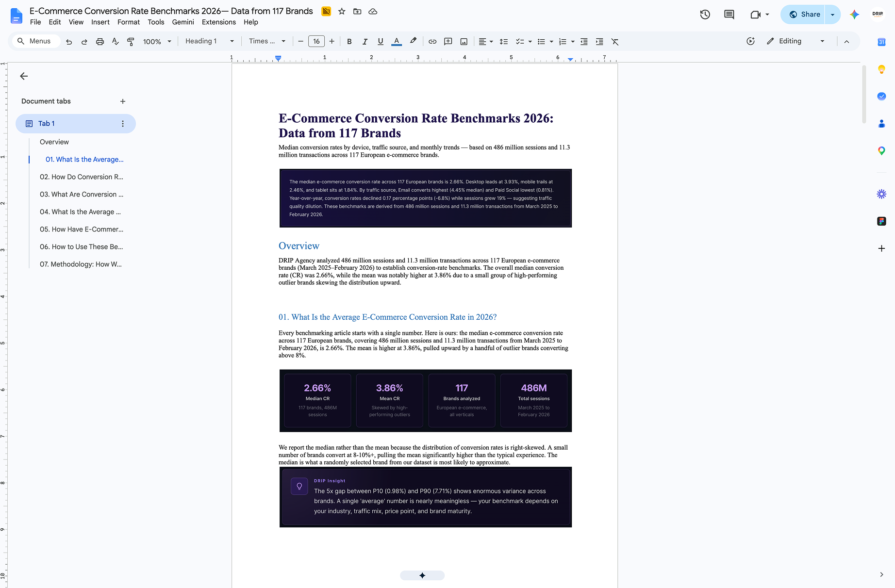Toggle italic formatting
895x588 pixels.
pyautogui.click(x=365, y=42)
